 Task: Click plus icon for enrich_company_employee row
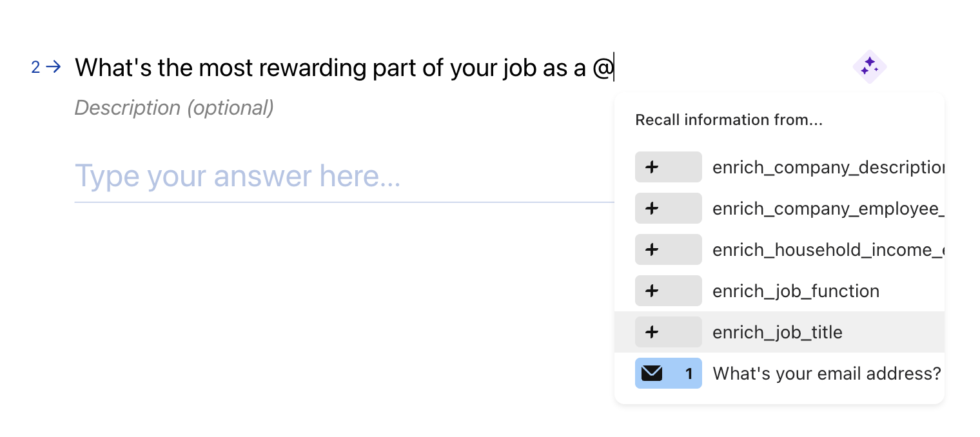point(652,208)
